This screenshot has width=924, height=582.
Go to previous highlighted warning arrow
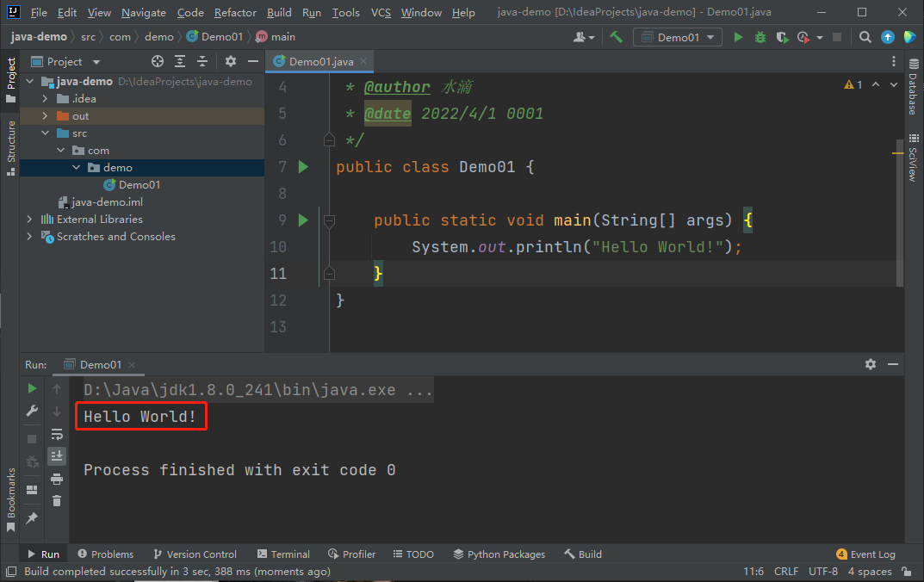[x=876, y=85]
